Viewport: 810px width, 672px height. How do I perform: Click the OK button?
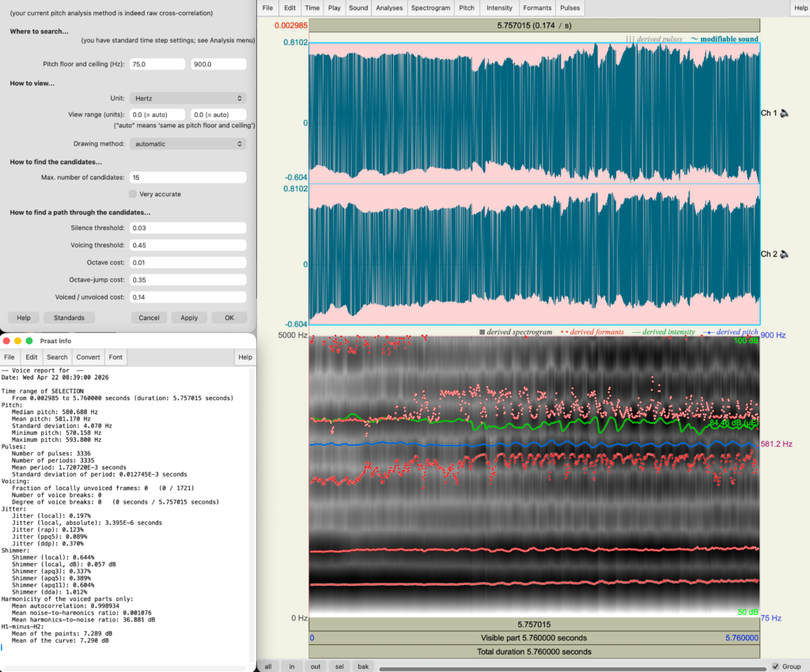pyautogui.click(x=229, y=318)
